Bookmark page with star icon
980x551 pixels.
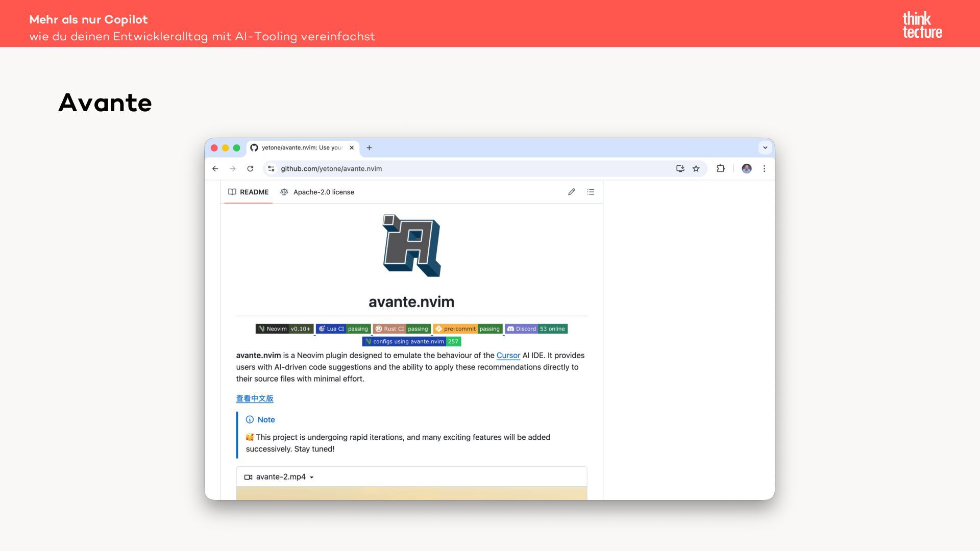pyautogui.click(x=696, y=169)
